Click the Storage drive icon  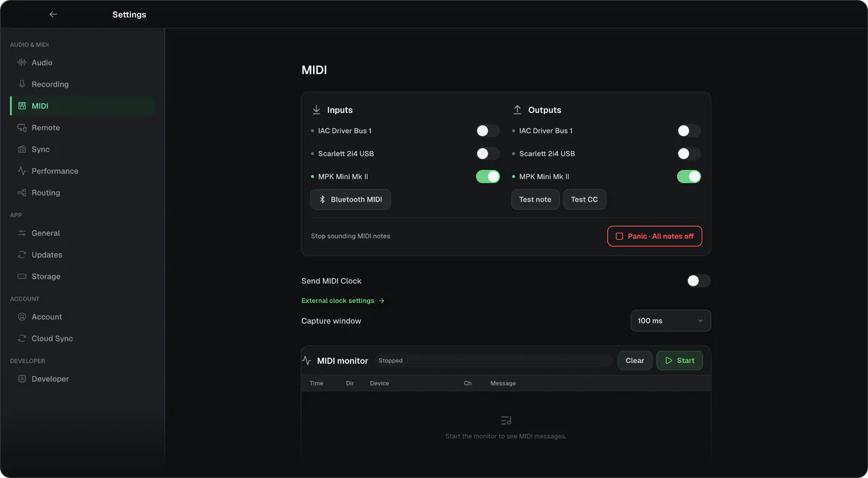pyautogui.click(x=22, y=277)
